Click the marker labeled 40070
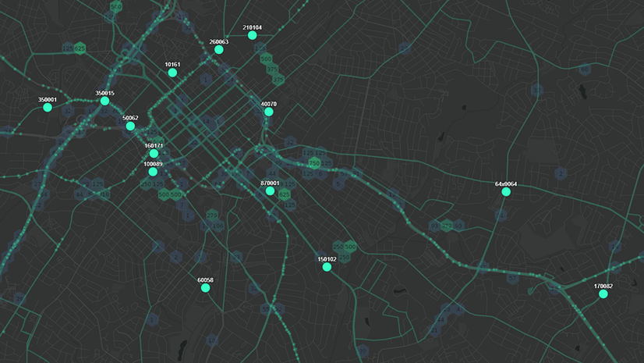 pos(269,112)
